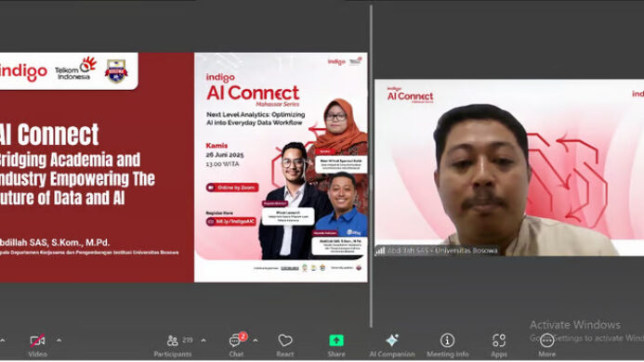Expand the audio options caret at toolbar edge
Image resolution: width=644 pixels, height=362 pixels.
pyautogui.click(x=2, y=341)
